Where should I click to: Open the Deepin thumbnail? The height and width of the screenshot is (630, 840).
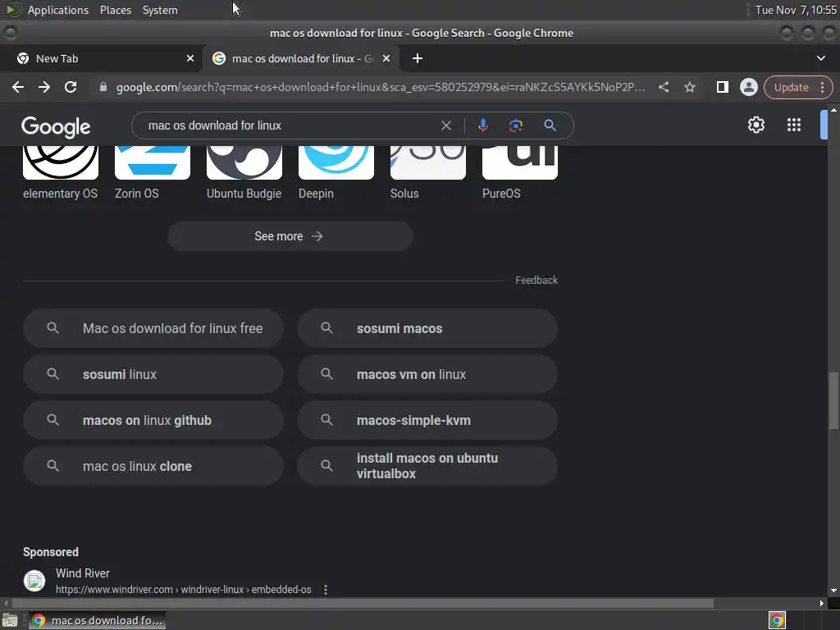click(x=336, y=162)
